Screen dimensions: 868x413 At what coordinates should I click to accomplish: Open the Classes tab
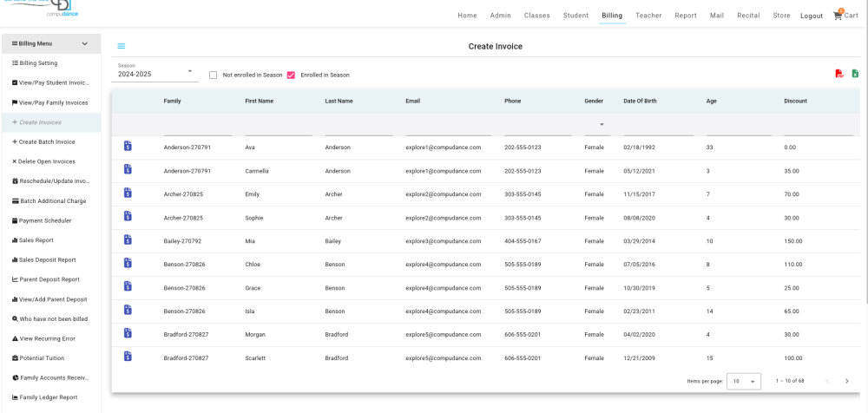pyautogui.click(x=537, y=16)
